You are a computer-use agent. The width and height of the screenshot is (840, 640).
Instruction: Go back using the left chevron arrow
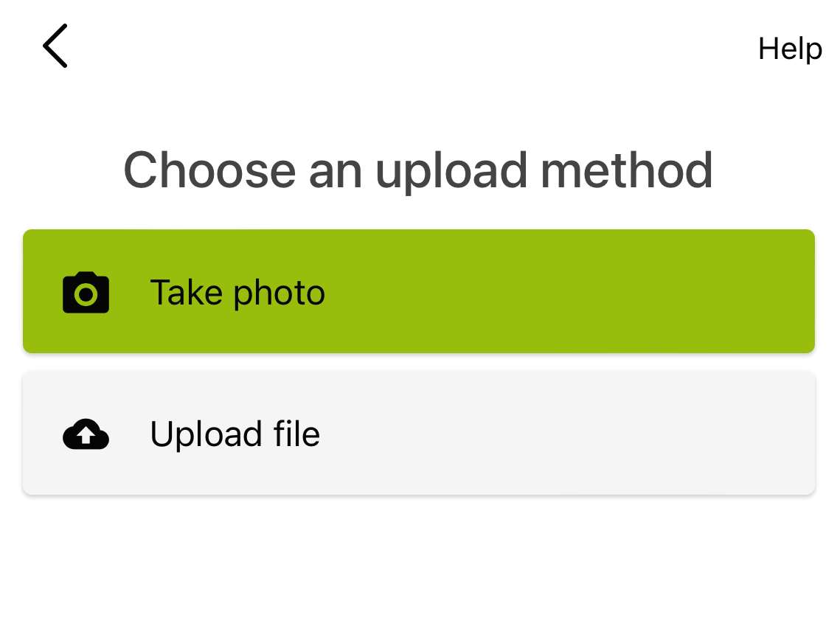(x=55, y=46)
